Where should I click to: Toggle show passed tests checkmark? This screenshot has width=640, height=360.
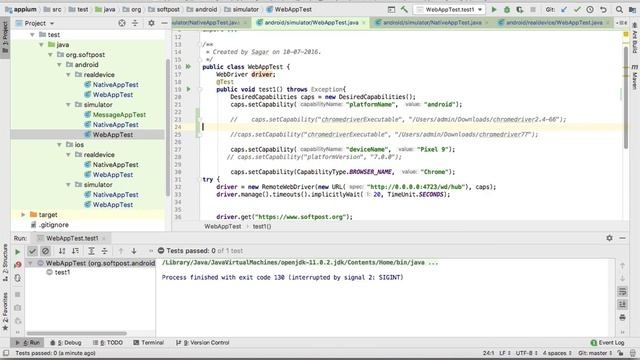pyautogui.click(x=32, y=251)
